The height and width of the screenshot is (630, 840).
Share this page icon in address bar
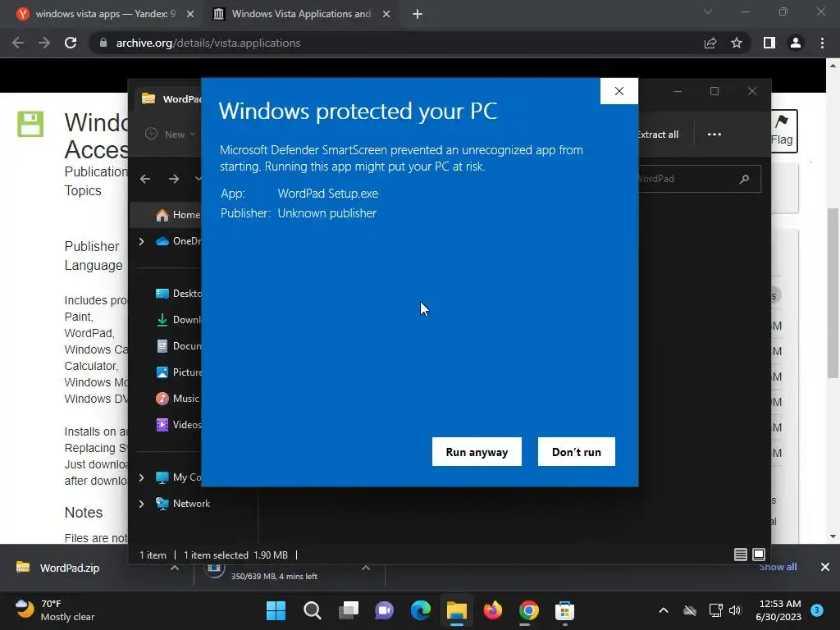point(710,43)
